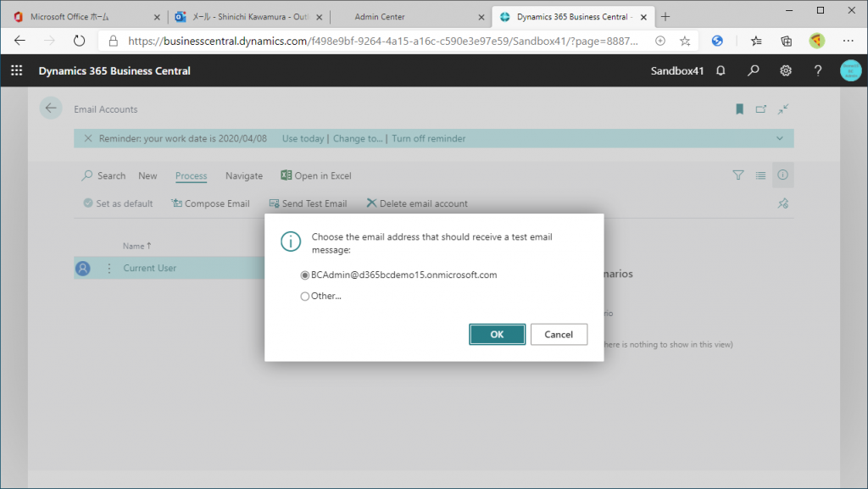Click Compose Email action
This screenshot has width=868, height=489.
(x=210, y=203)
